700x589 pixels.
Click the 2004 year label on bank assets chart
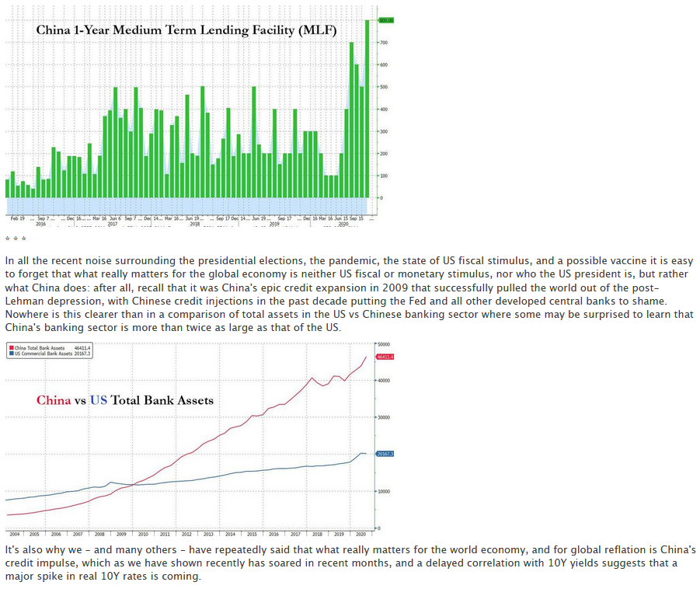point(14,534)
